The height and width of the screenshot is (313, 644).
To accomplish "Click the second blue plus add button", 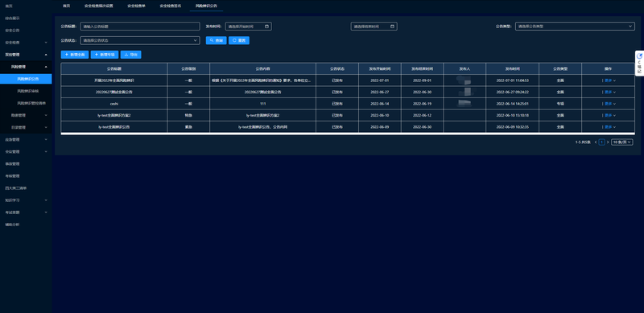I will [x=105, y=55].
